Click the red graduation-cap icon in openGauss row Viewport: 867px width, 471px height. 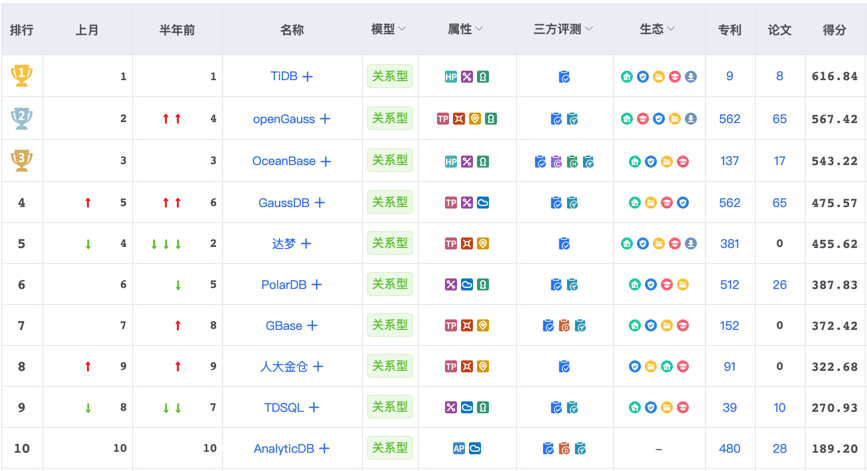tap(643, 119)
